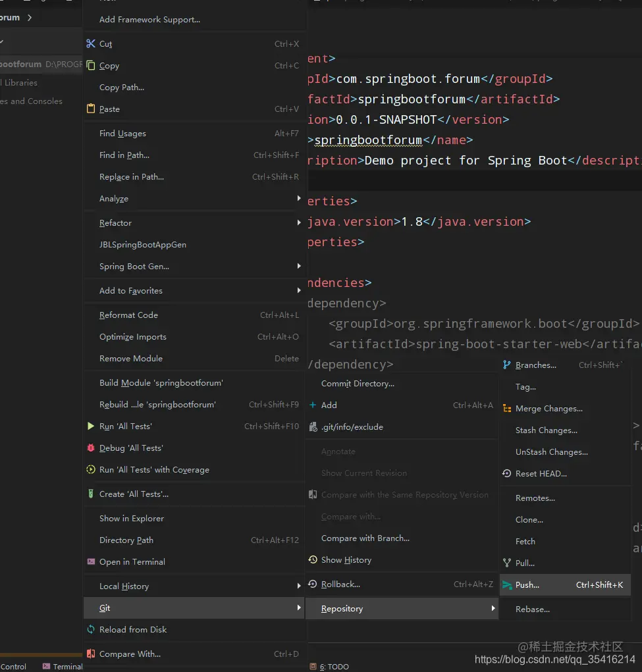Click 0.0.1-SNAPSHOT version text in editor
This screenshot has width=642, height=672.
(386, 120)
